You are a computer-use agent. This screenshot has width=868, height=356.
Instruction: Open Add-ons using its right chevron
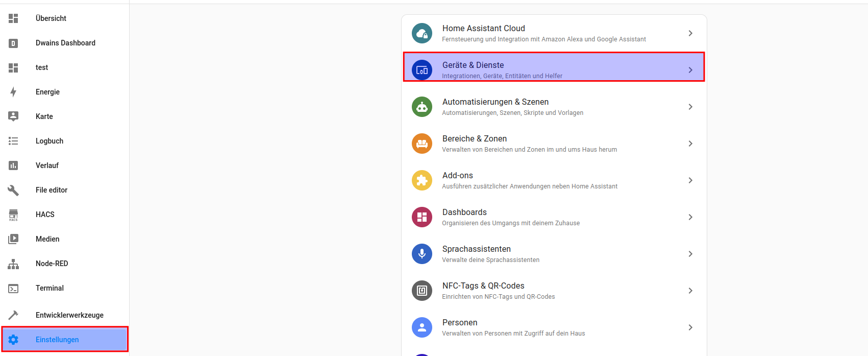[x=690, y=180]
